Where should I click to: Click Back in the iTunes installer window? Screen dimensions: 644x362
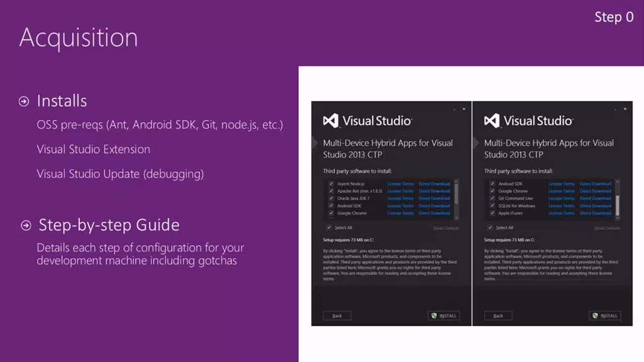[498, 316]
